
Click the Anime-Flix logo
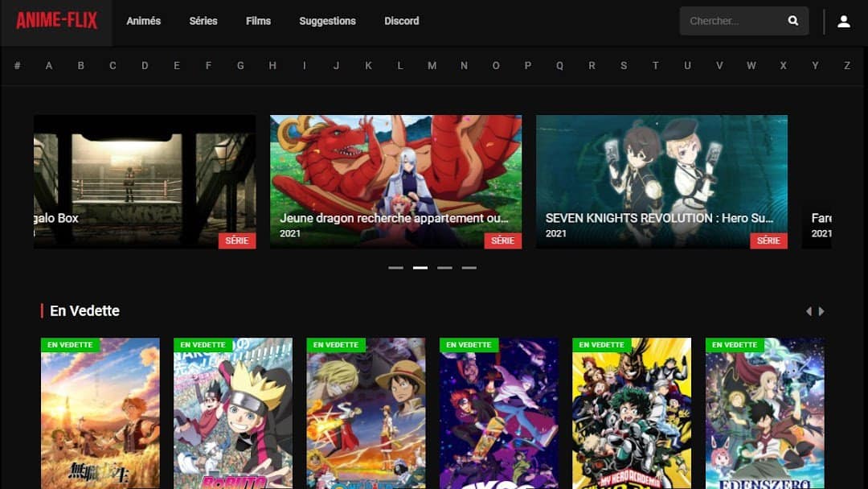pos(56,21)
